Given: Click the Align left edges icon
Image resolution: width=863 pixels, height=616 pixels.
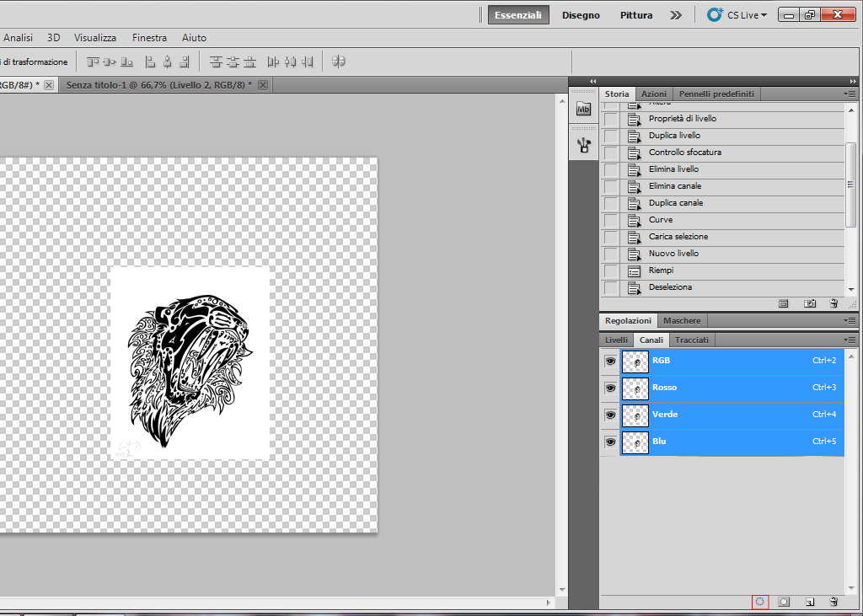Looking at the screenshot, I should [x=150, y=62].
